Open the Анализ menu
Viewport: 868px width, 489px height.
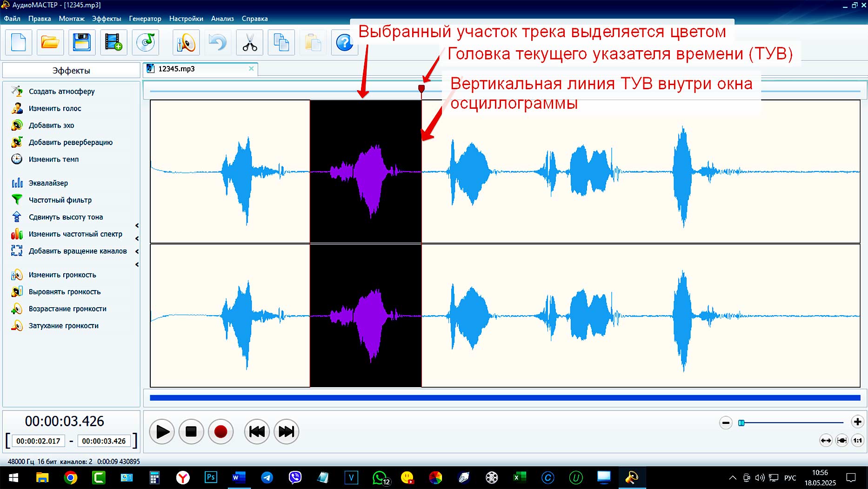(x=222, y=19)
